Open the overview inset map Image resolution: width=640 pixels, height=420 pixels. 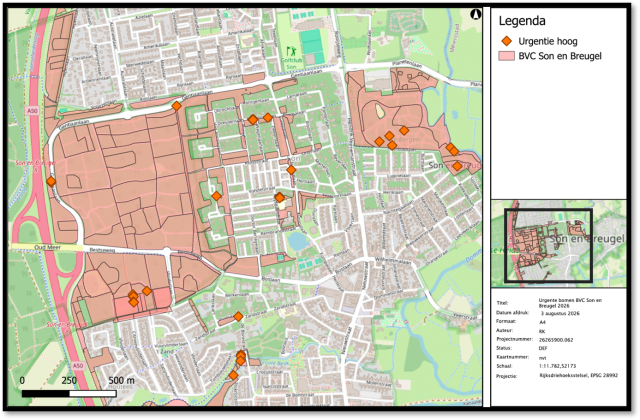pos(558,244)
